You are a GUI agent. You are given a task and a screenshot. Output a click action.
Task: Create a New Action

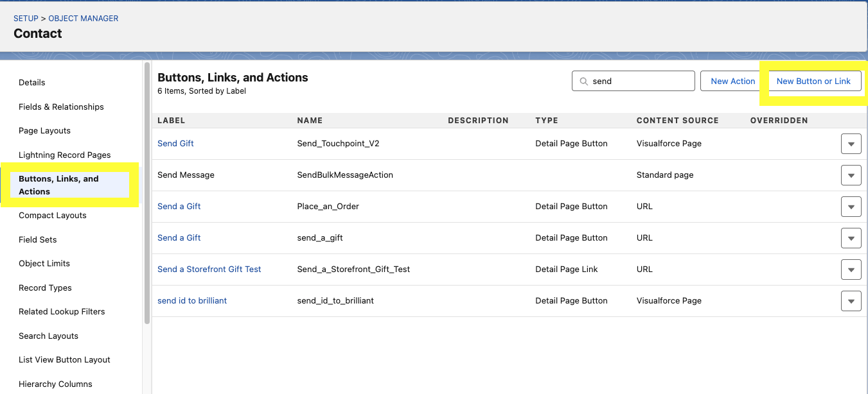[x=732, y=81]
